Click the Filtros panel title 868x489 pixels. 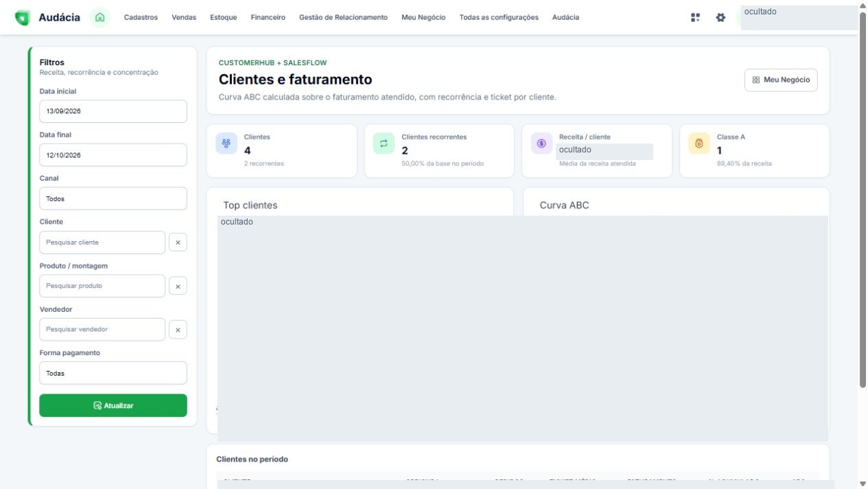[x=52, y=62]
